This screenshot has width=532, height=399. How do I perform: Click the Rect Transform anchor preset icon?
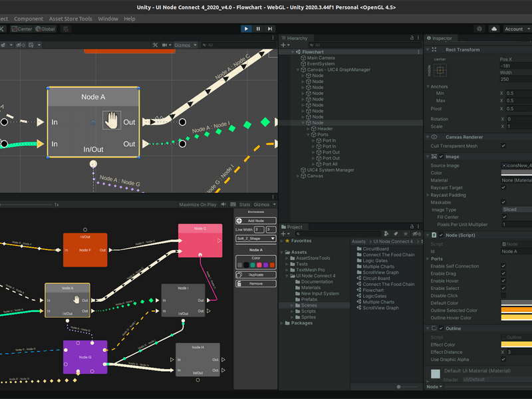[440, 70]
